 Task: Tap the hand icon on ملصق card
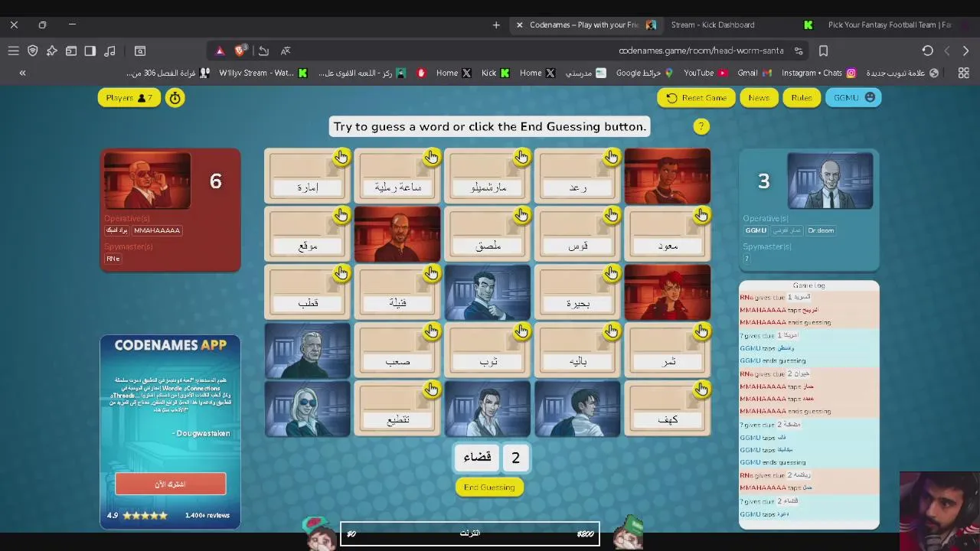pyautogui.click(x=521, y=216)
